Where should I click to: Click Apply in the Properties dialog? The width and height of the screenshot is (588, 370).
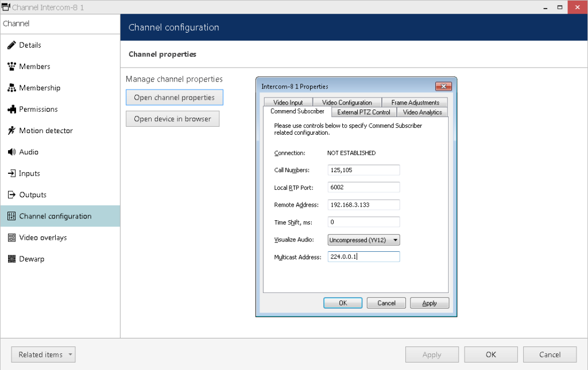(x=430, y=303)
